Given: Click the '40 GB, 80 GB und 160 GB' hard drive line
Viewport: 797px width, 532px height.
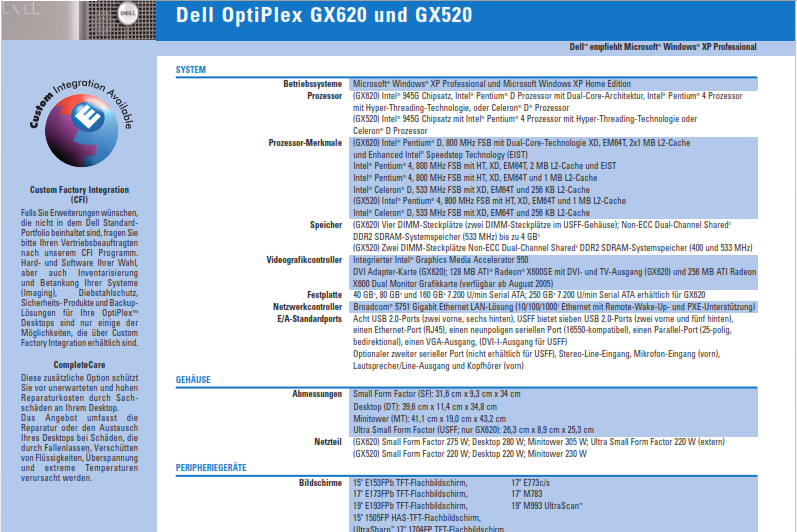Looking at the screenshot, I should 529,295.
